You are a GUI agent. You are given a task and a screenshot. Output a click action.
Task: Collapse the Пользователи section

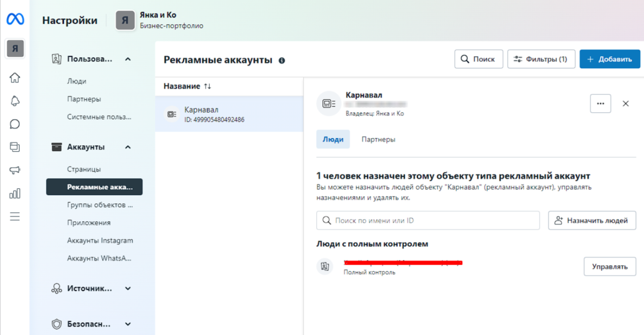point(128,59)
